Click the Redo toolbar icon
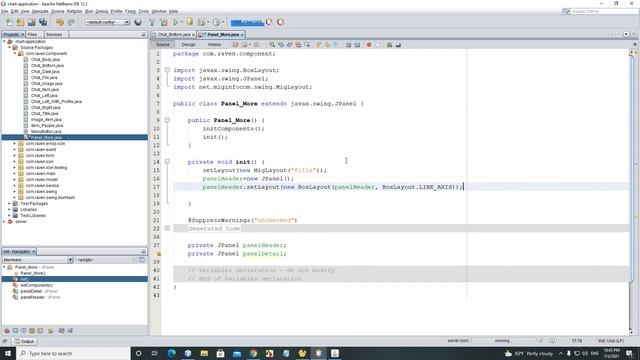 (71, 22)
